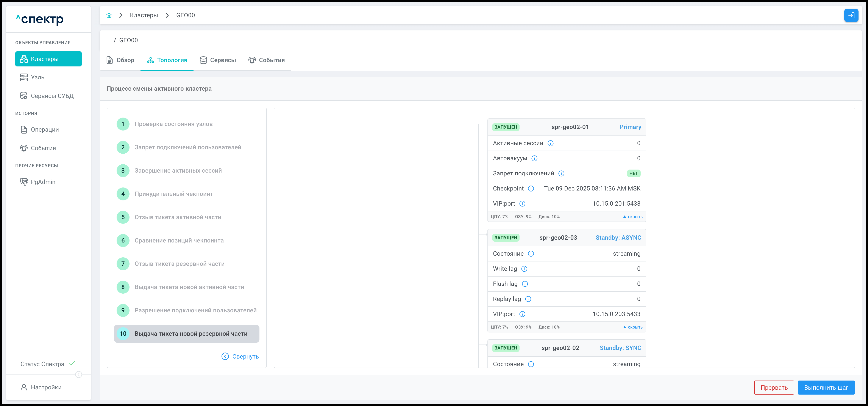Click the home breadcrumb icon
The image size is (868, 406).
click(x=109, y=15)
